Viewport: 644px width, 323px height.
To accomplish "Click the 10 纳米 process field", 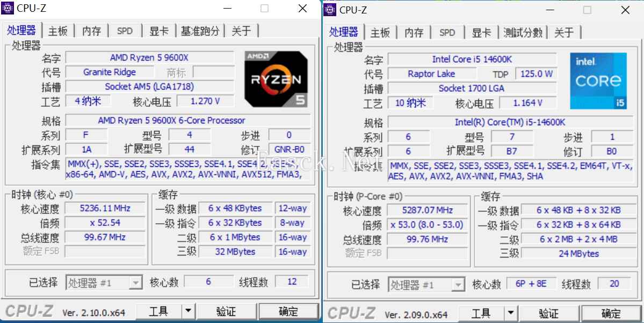I will coord(410,102).
